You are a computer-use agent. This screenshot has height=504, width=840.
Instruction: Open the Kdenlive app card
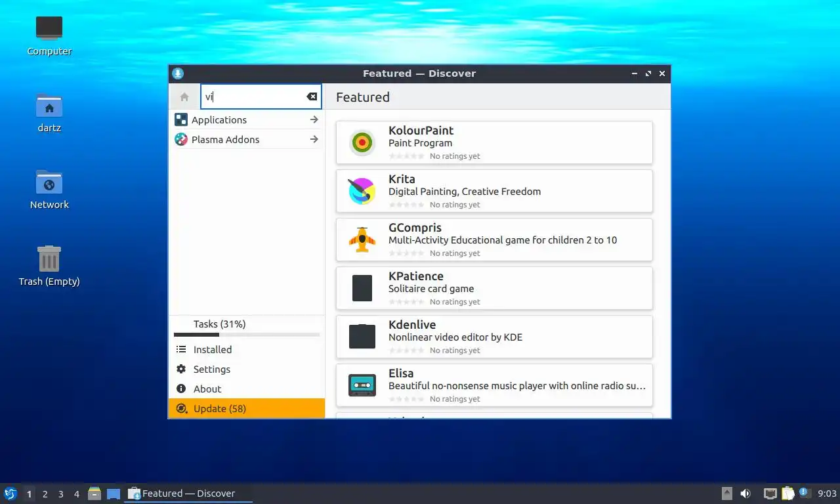pyautogui.click(x=494, y=337)
